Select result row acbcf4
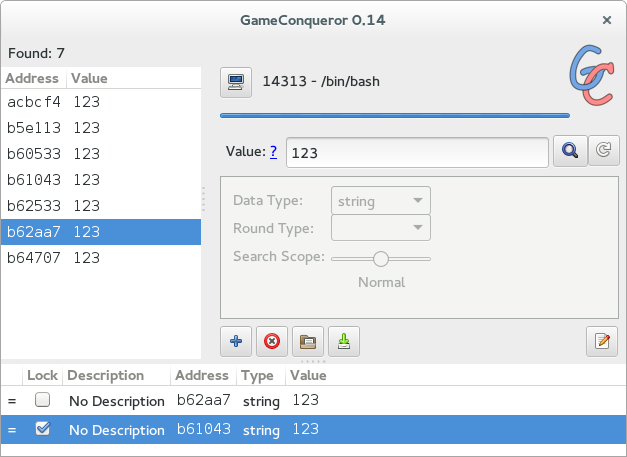 tap(101, 102)
